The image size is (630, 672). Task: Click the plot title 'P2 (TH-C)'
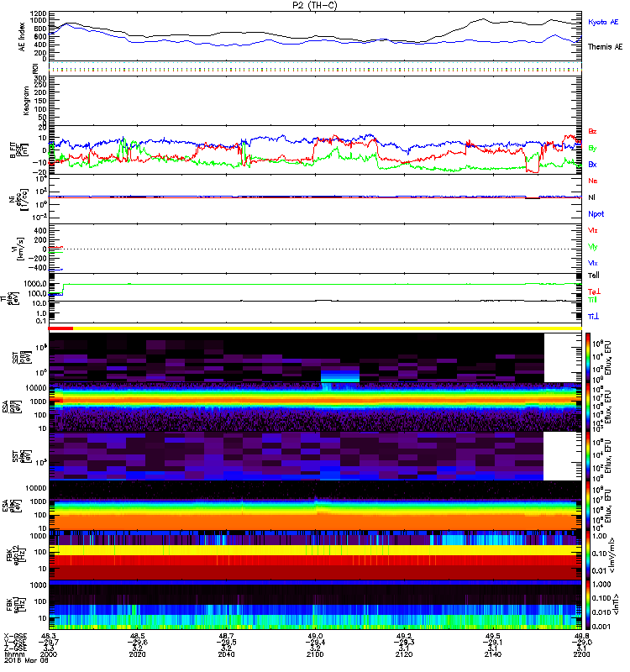click(315, 6)
